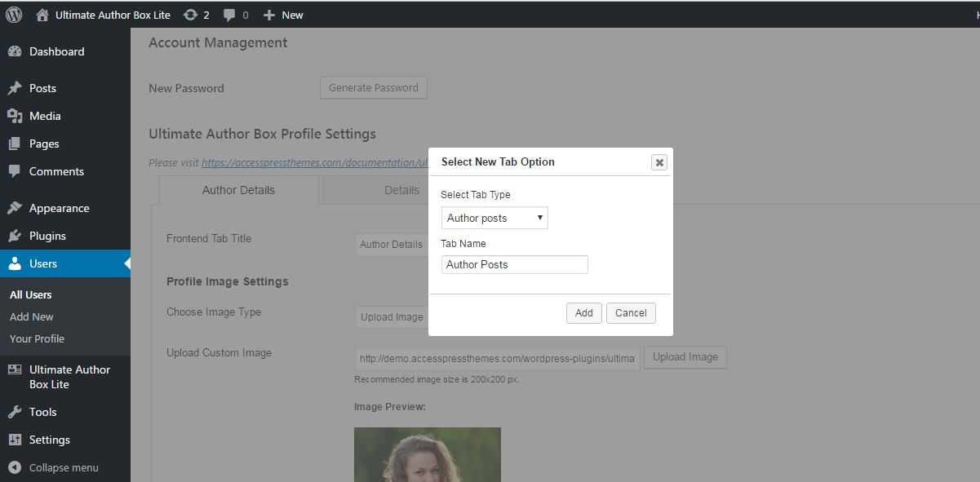Click the Image Preview label
This screenshot has width=980, height=482.
[x=390, y=406]
